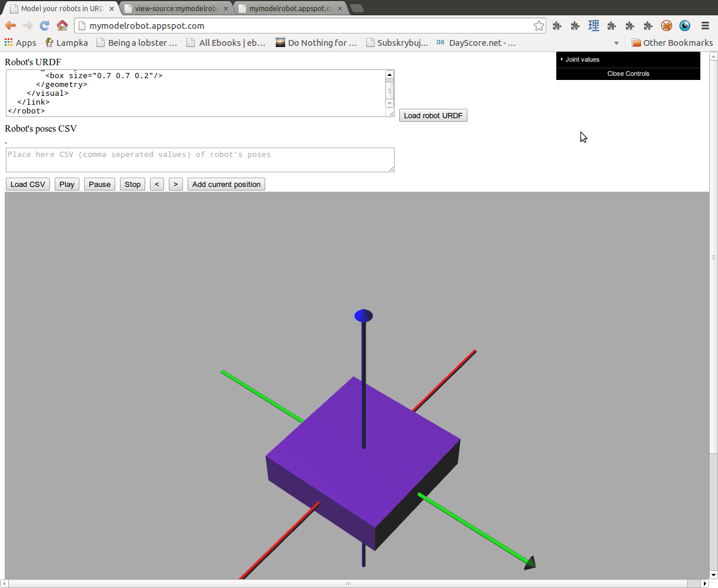This screenshot has width=718, height=588.
Task: Open the Chrome hamburger menu
Action: tap(705, 25)
